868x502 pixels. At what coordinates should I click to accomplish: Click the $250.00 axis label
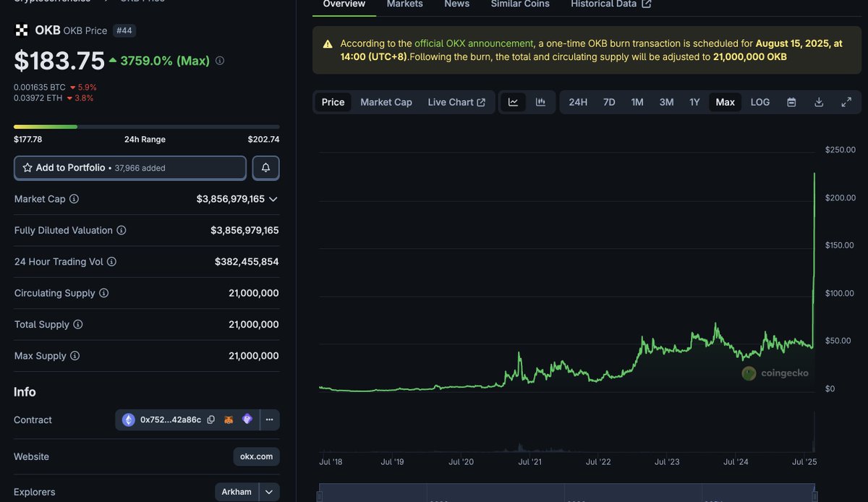[x=841, y=150]
